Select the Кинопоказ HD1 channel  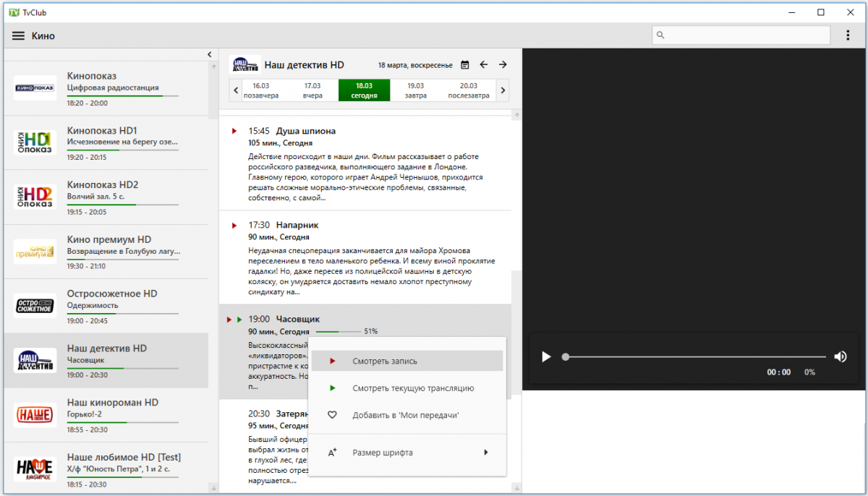(106, 142)
